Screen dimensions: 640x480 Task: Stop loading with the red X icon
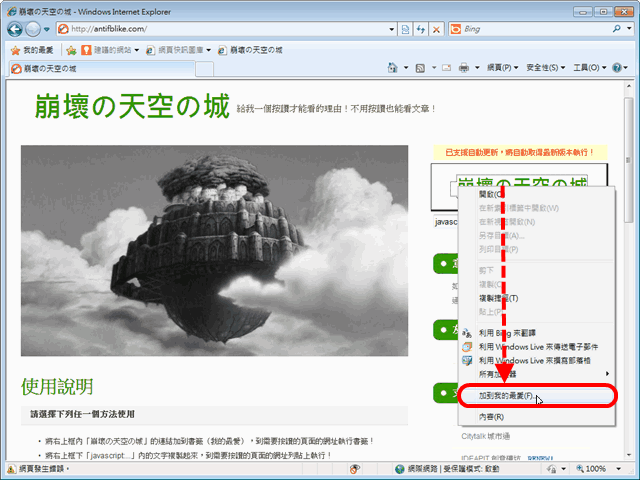pos(436,29)
